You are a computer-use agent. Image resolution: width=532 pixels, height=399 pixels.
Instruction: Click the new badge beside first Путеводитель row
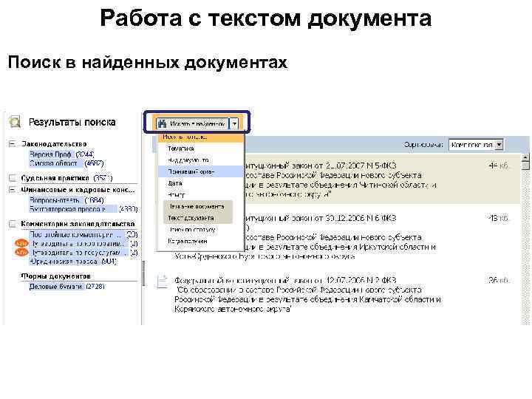tap(21, 244)
